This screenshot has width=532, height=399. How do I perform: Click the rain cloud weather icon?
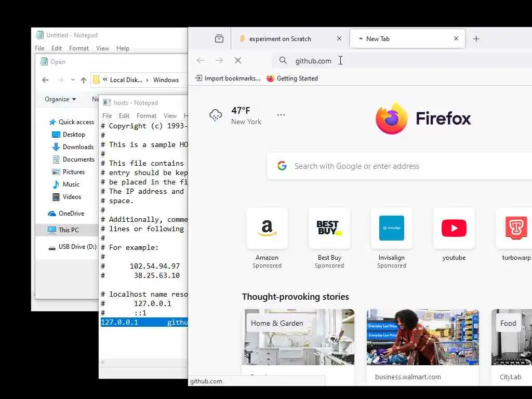tap(216, 115)
